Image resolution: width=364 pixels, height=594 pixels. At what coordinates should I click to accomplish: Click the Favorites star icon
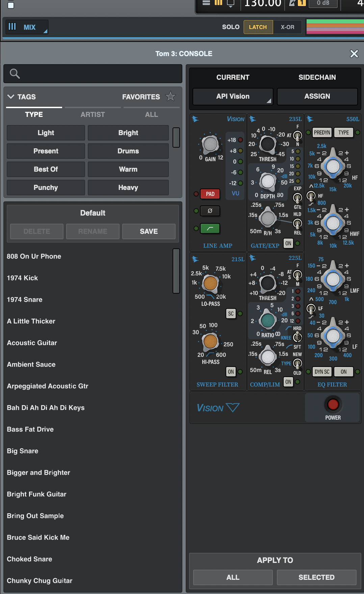(171, 97)
